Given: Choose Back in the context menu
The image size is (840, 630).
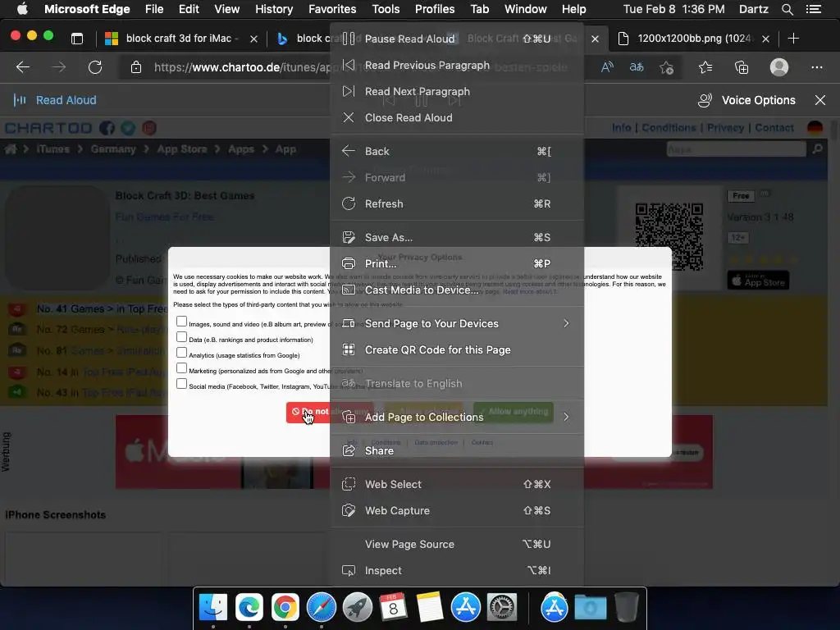Looking at the screenshot, I should click(x=457, y=151).
